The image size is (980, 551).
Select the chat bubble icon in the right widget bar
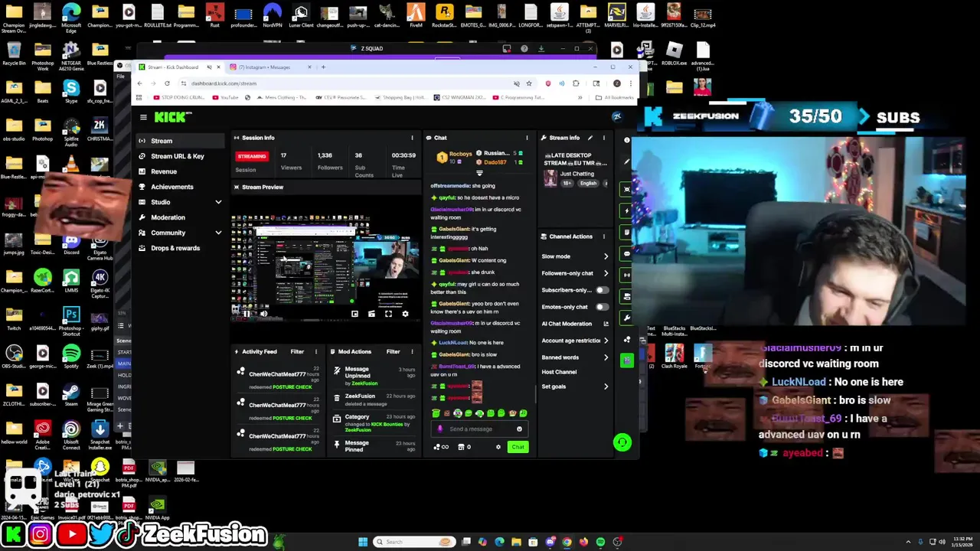(627, 253)
